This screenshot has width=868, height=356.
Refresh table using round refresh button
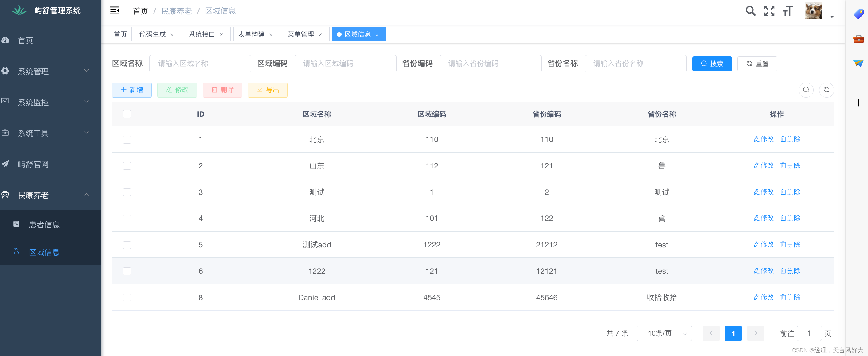826,90
